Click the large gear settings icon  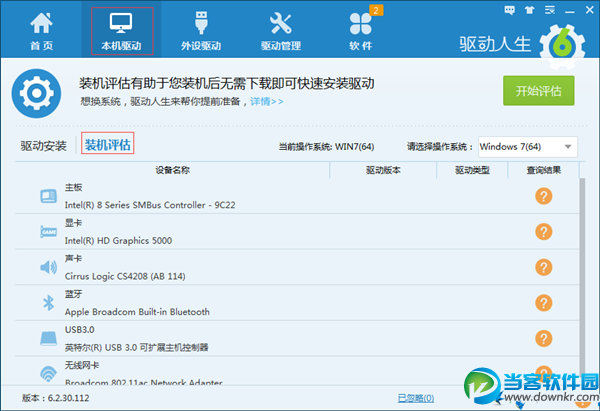point(36,93)
